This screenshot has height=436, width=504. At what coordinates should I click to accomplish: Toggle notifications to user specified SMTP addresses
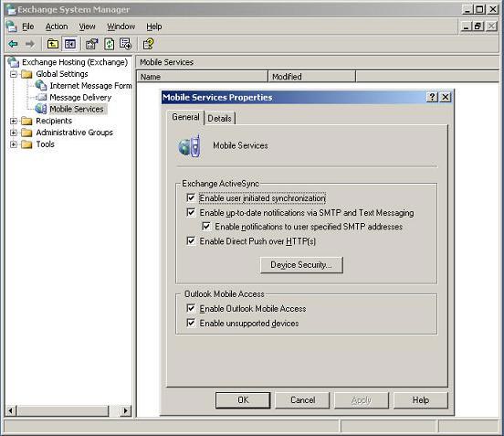(206, 227)
